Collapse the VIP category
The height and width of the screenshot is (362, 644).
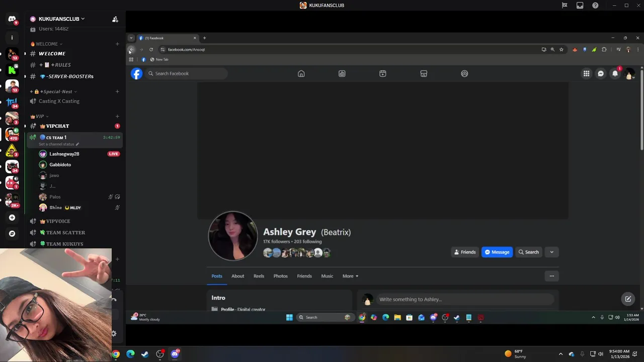tap(39, 116)
